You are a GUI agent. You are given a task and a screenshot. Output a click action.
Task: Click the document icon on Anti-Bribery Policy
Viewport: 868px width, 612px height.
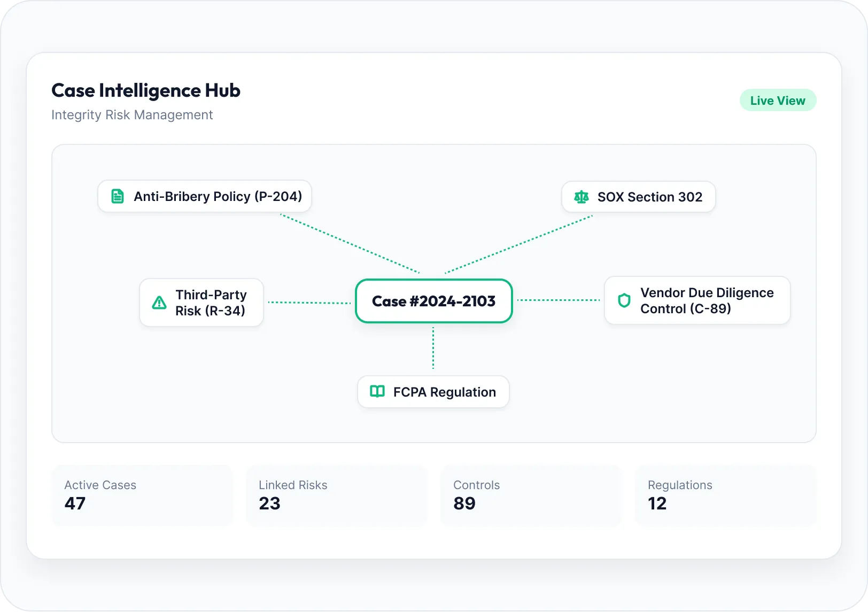pos(117,196)
